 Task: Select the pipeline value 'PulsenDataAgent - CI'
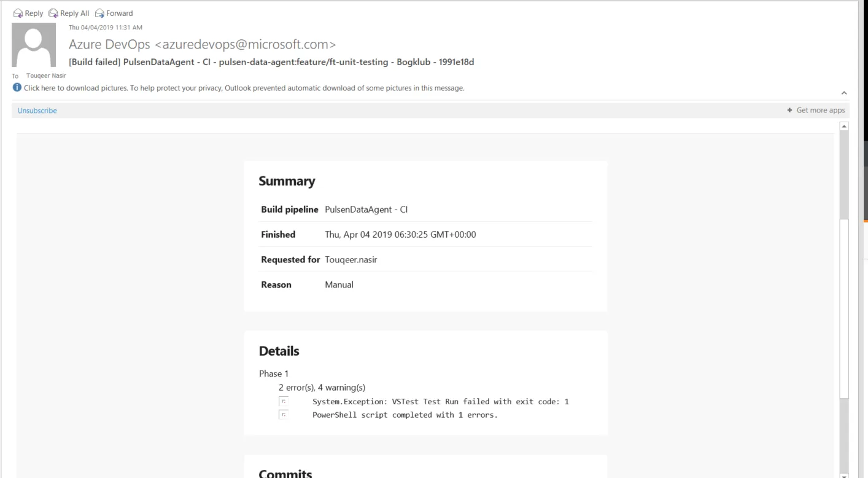(366, 210)
